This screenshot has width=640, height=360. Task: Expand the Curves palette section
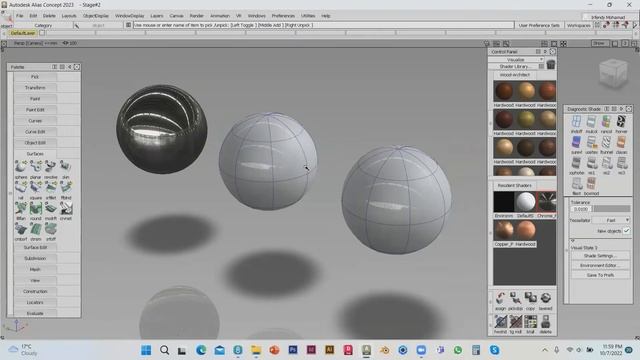[35, 121]
